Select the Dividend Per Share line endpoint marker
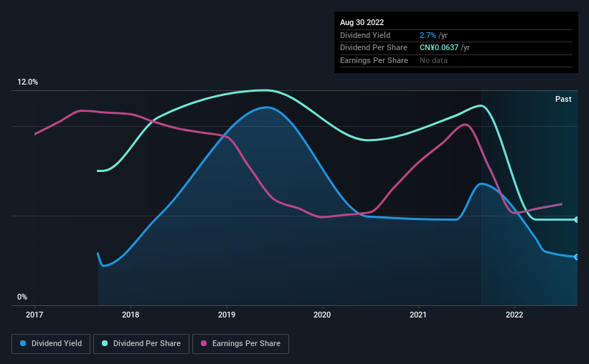 576,219
